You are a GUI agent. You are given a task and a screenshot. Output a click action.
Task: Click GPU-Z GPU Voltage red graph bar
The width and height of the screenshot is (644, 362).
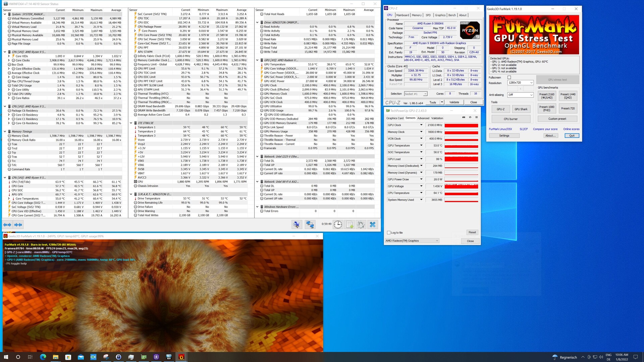click(461, 186)
